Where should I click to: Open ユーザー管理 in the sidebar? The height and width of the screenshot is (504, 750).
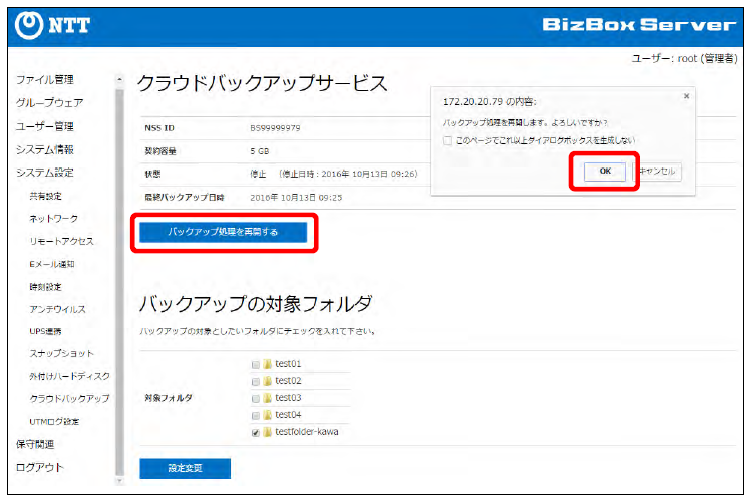click(44, 126)
